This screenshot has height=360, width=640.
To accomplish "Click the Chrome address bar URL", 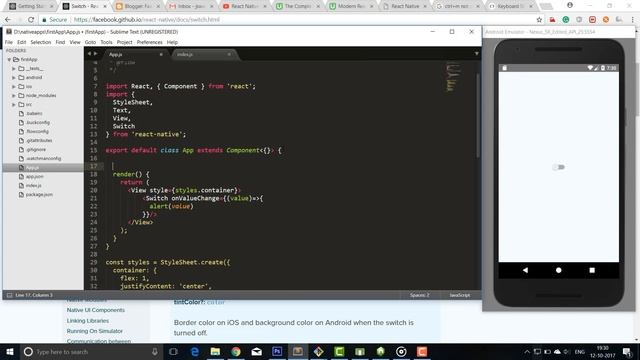I will (147, 20).
